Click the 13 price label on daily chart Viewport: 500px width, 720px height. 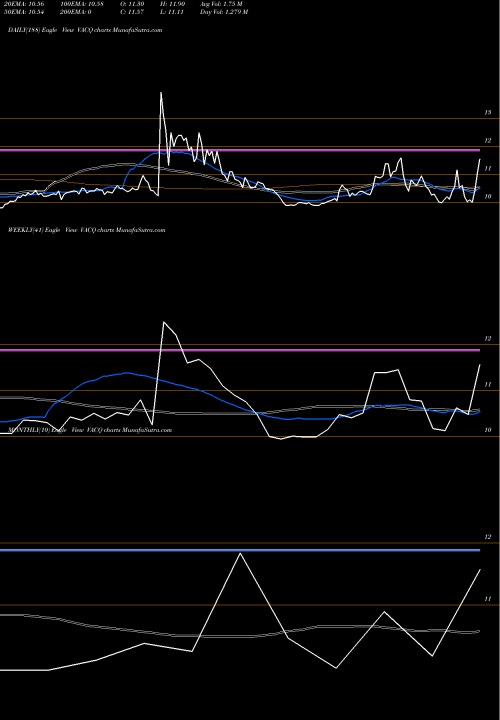click(x=488, y=112)
